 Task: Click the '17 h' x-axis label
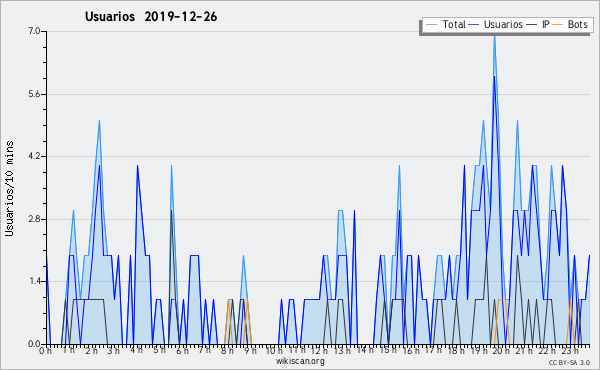(433, 350)
